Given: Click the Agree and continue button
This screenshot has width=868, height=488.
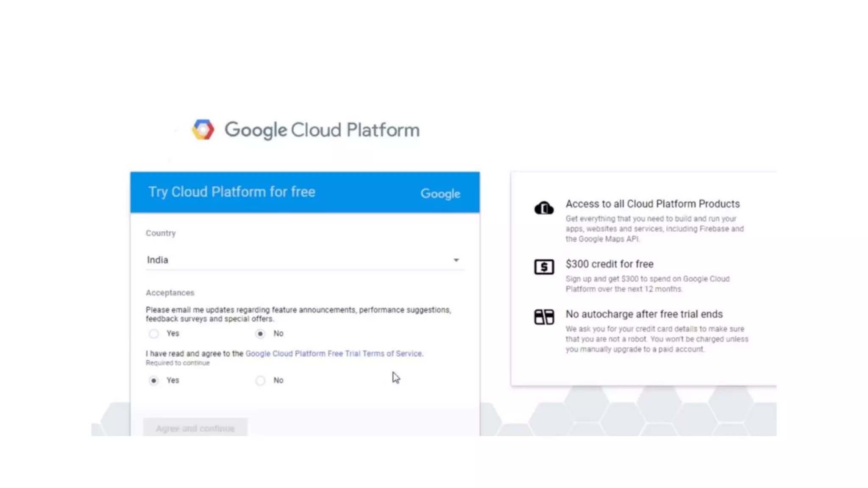Looking at the screenshot, I should [x=195, y=428].
